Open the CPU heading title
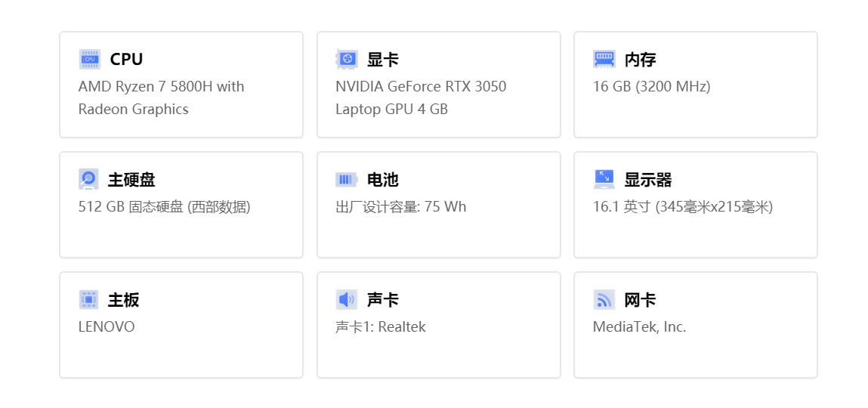Viewport: 868px width, 408px height. [126, 59]
